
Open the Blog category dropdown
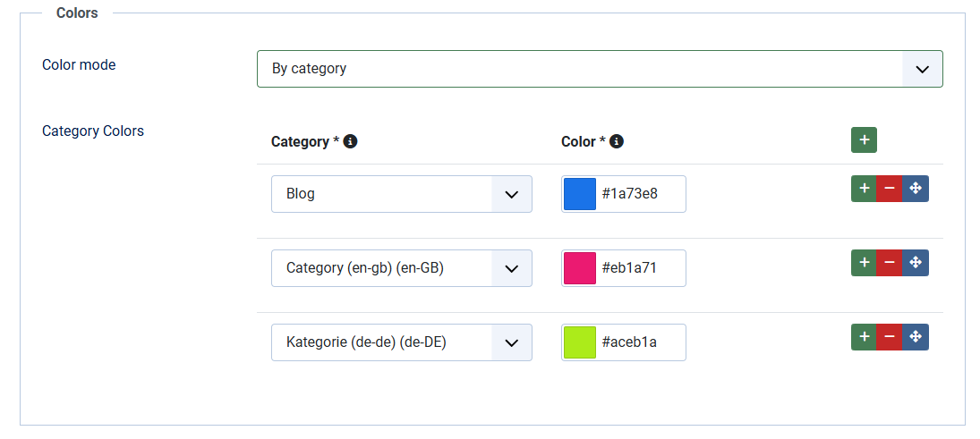(x=401, y=194)
